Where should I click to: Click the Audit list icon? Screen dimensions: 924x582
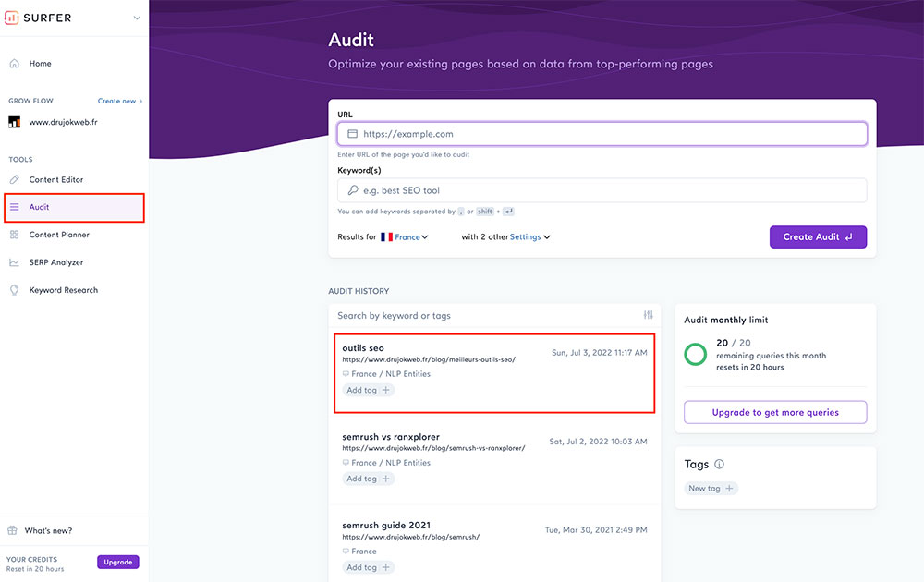tap(15, 207)
